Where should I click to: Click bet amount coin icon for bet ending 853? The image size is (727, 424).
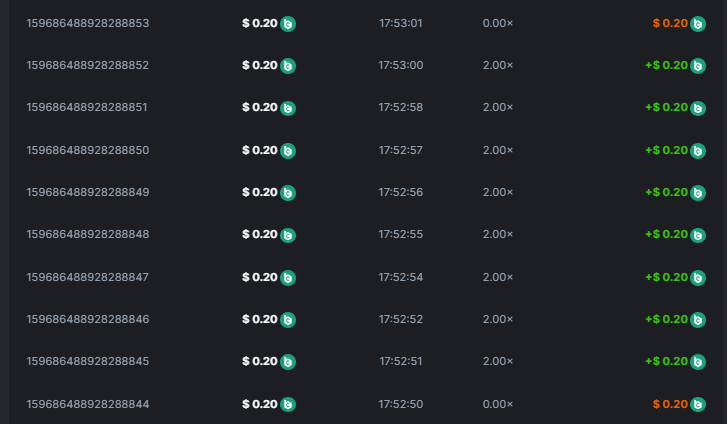[288, 23]
